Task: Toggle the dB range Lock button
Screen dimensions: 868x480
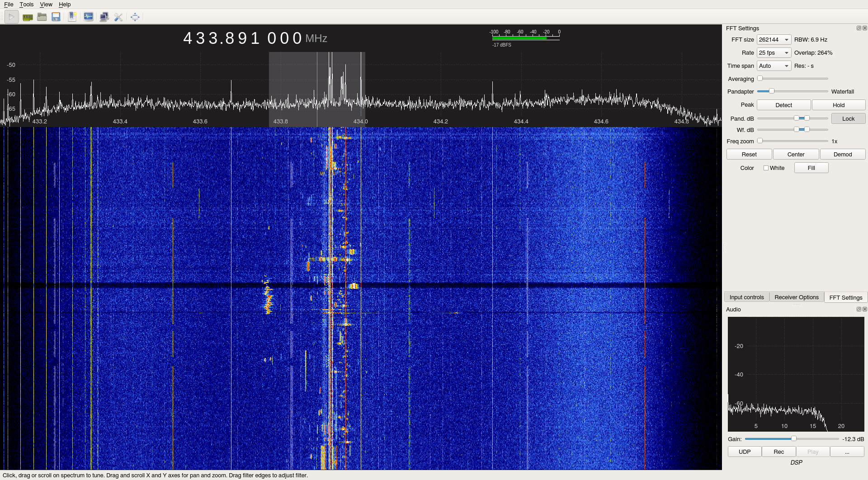Action: [x=848, y=118]
